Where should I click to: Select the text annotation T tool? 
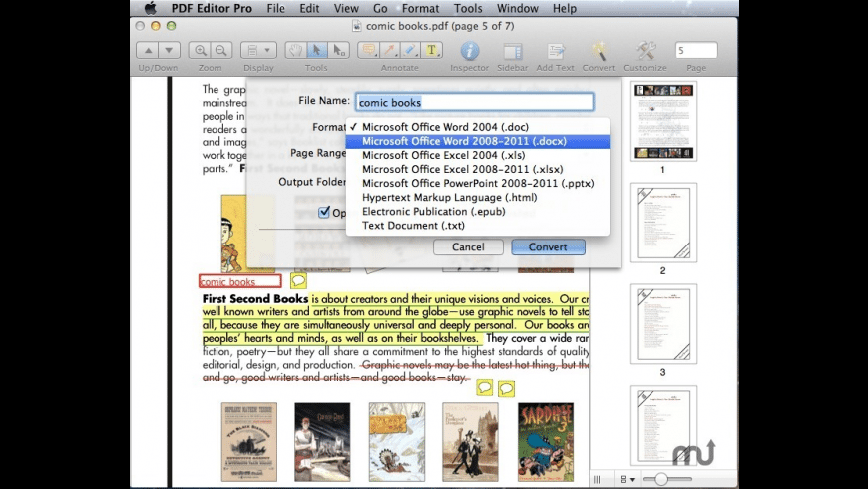pyautogui.click(x=432, y=50)
